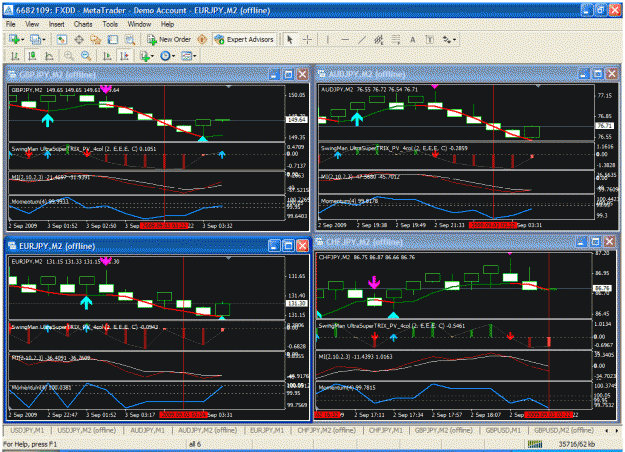This screenshot has height=452, width=625.
Task: Open the File menu
Action: [x=11, y=24]
